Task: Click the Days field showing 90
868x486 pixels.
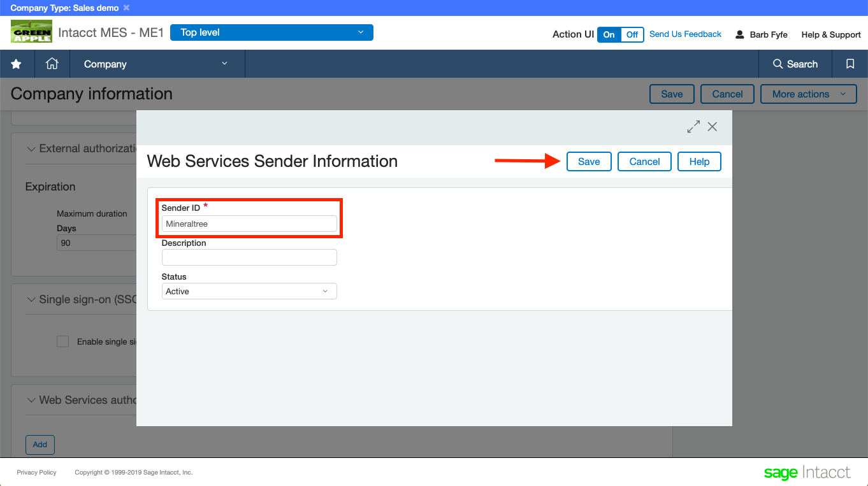Action: tap(97, 243)
